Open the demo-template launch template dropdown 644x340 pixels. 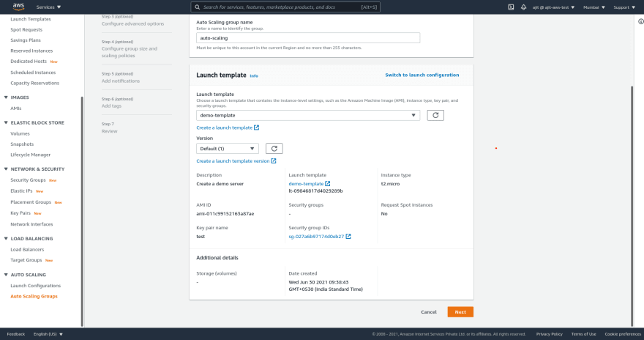point(308,115)
